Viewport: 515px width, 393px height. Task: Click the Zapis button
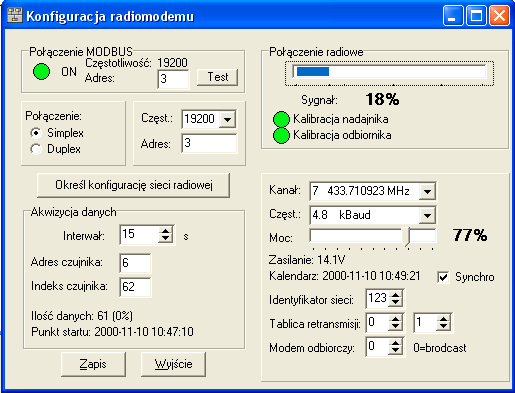pyautogui.click(x=93, y=364)
